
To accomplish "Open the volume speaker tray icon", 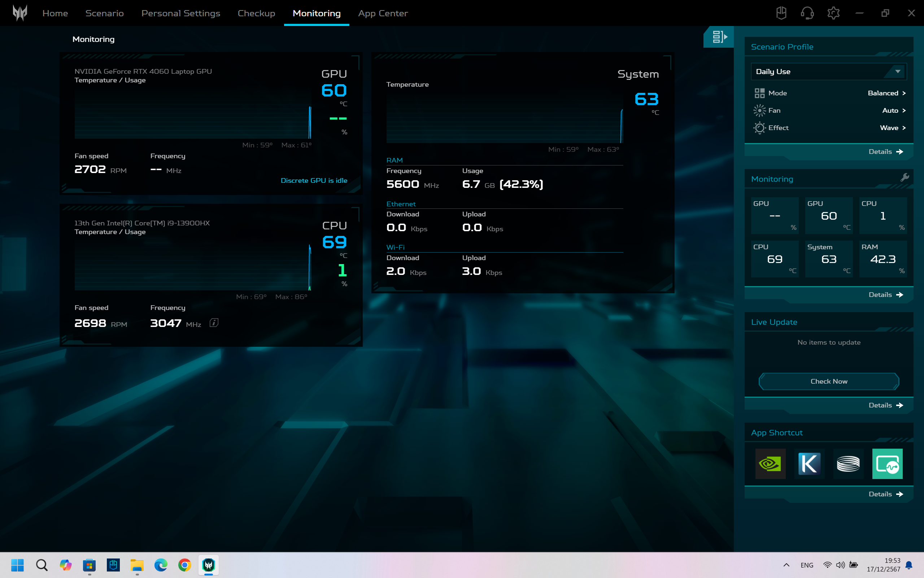I will [840, 565].
